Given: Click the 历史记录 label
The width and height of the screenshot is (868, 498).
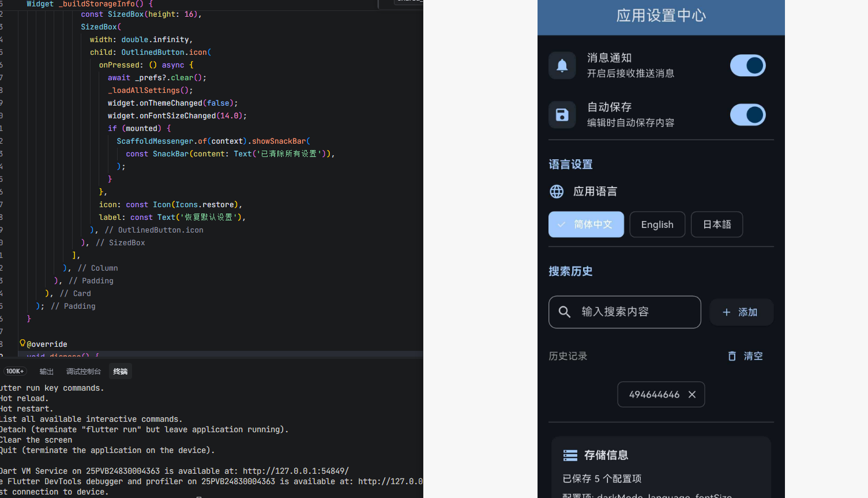Looking at the screenshot, I should 568,356.
